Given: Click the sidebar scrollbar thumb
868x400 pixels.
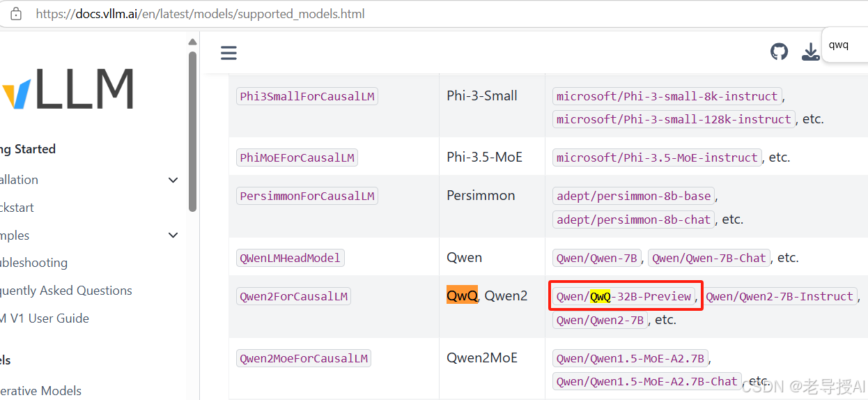Looking at the screenshot, I should [193, 130].
